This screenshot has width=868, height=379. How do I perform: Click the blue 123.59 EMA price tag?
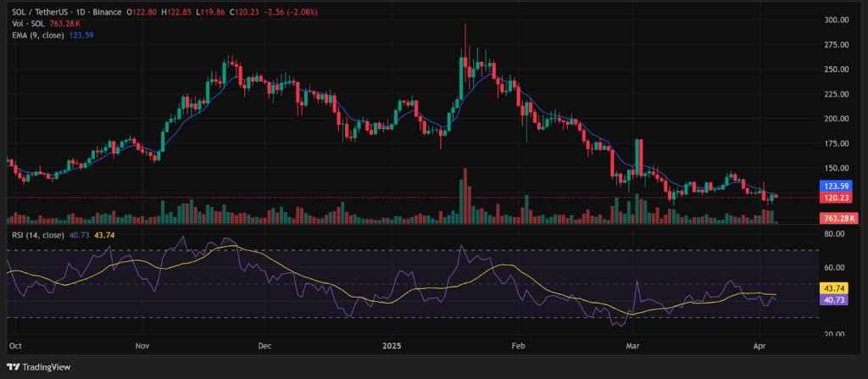(836, 184)
